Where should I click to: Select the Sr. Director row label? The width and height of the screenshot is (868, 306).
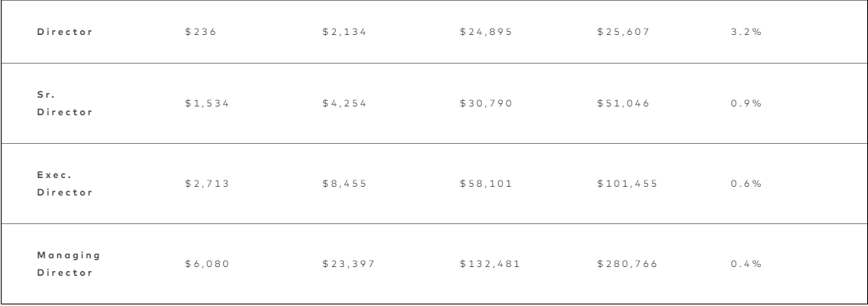coord(65,103)
